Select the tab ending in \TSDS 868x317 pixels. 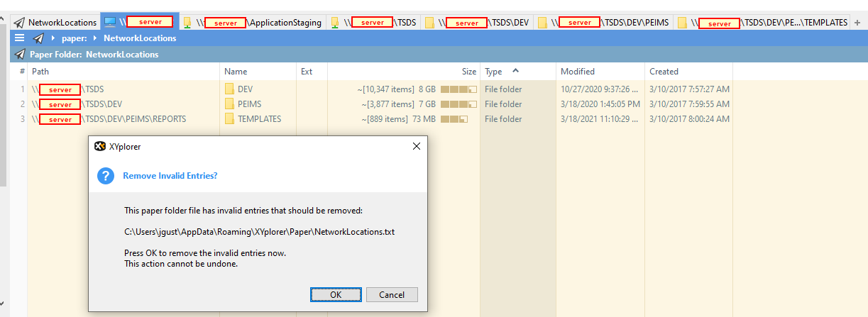click(x=373, y=22)
